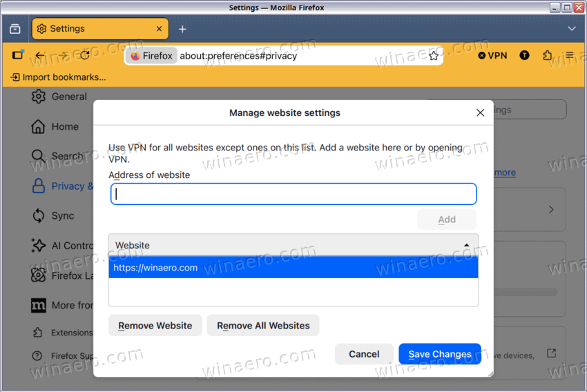The height and width of the screenshot is (392, 587).
Task: Select Sync in settings sidebar
Action: tap(53, 215)
